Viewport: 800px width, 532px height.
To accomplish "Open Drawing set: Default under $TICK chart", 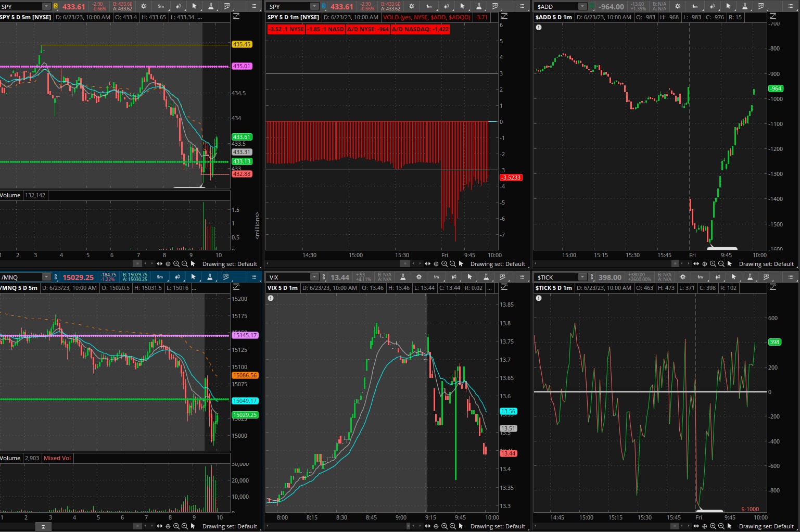I will (x=766, y=526).
